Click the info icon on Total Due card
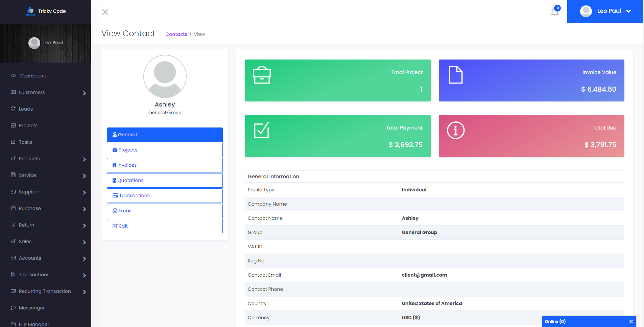This screenshot has width=644, height=327. 455,130
